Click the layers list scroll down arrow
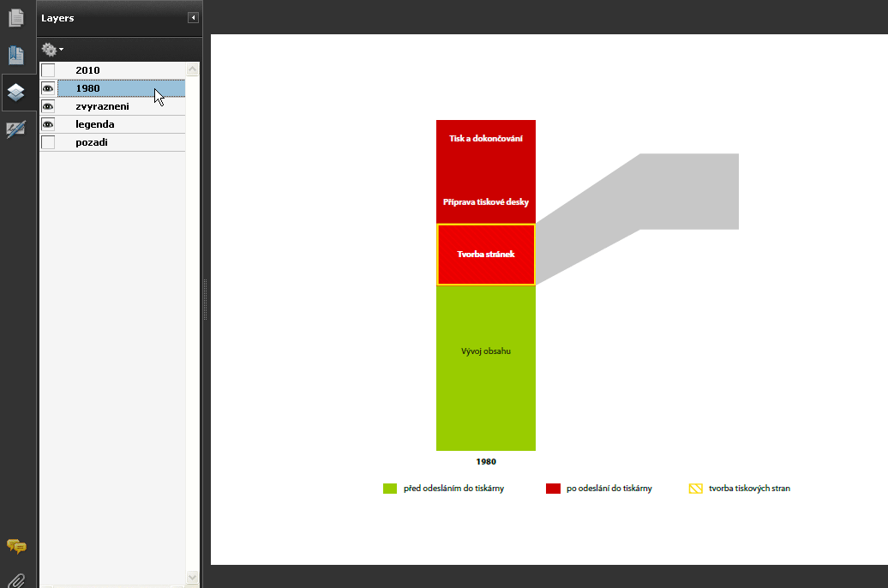Screen dimensions: 888x588 (x=193, y=577)
